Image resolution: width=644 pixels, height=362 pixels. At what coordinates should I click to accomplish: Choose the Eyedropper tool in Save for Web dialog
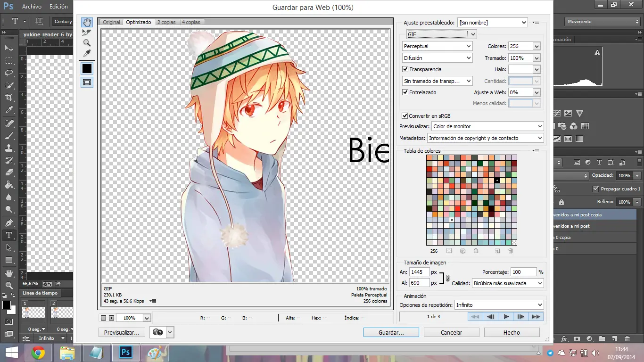pos(87,53)
